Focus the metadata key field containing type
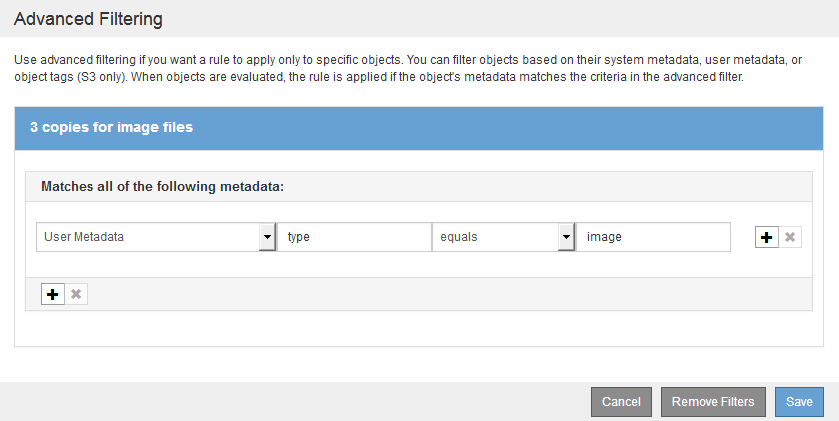Viewport: 839px width, 421px height. click(x=353, y=237)
